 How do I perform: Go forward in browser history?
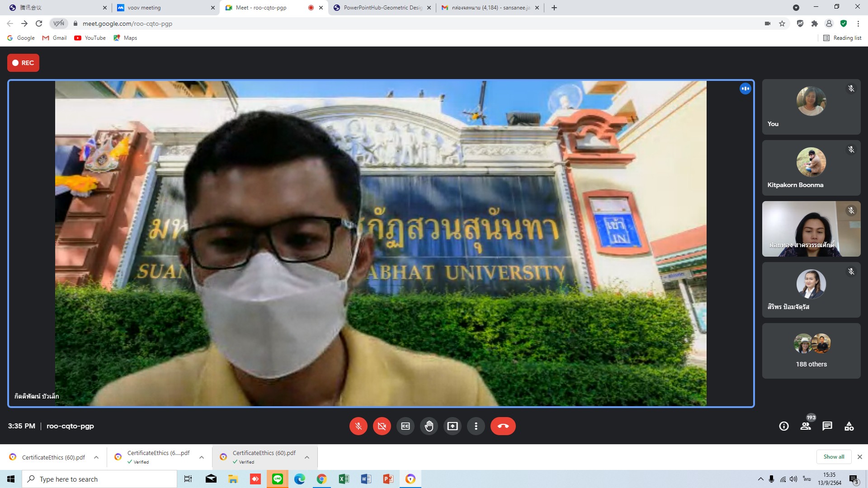[24, 23]
